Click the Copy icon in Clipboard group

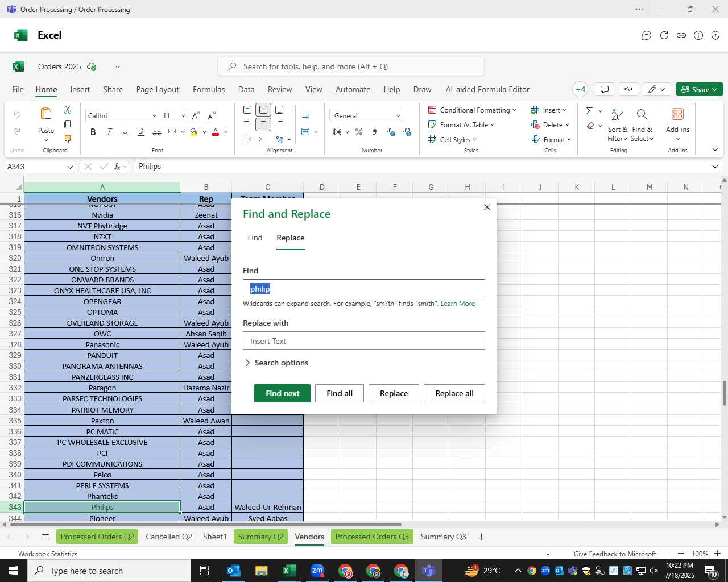tap(68, 124)
